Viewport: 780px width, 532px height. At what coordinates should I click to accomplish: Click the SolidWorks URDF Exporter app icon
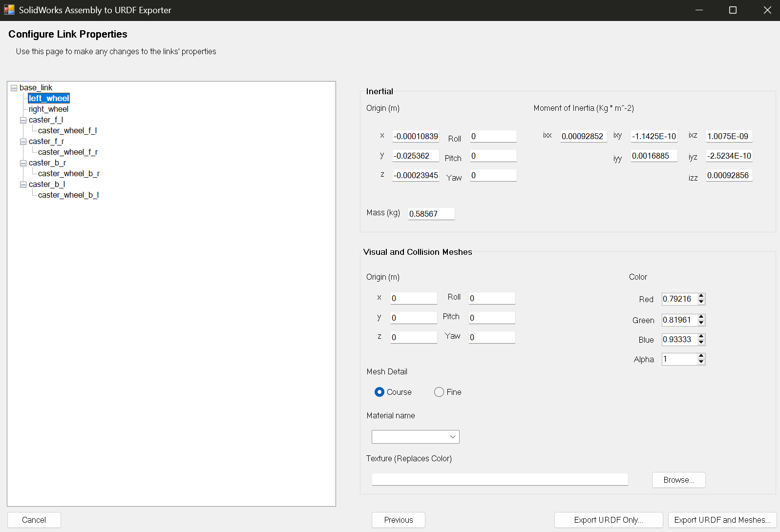9,10
